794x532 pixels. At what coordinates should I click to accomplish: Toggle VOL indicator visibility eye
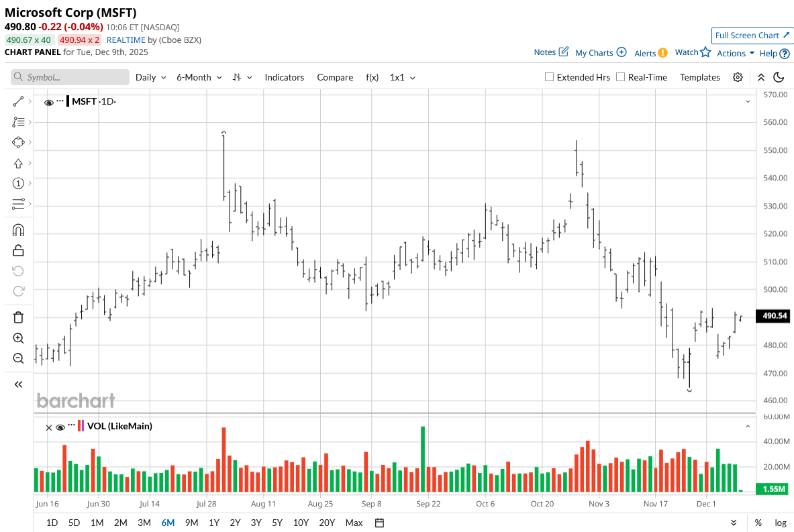point(60,427)
